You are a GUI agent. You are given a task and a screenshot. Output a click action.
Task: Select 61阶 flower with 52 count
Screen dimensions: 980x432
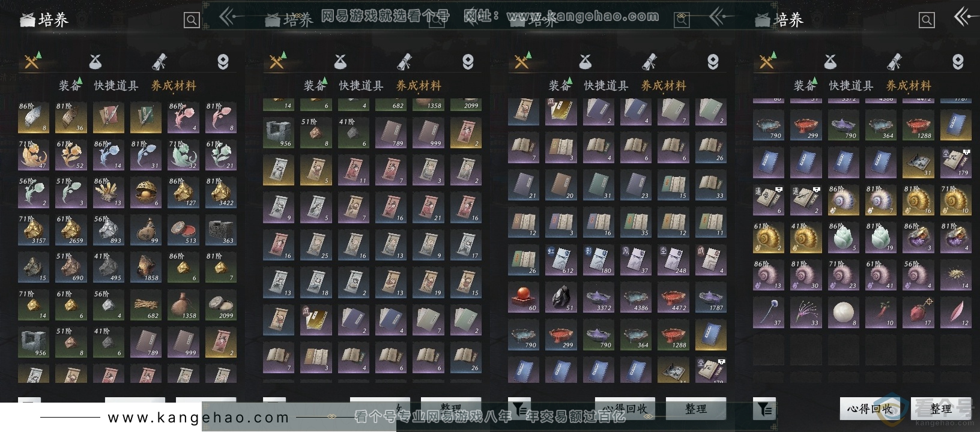click(70, 154)
